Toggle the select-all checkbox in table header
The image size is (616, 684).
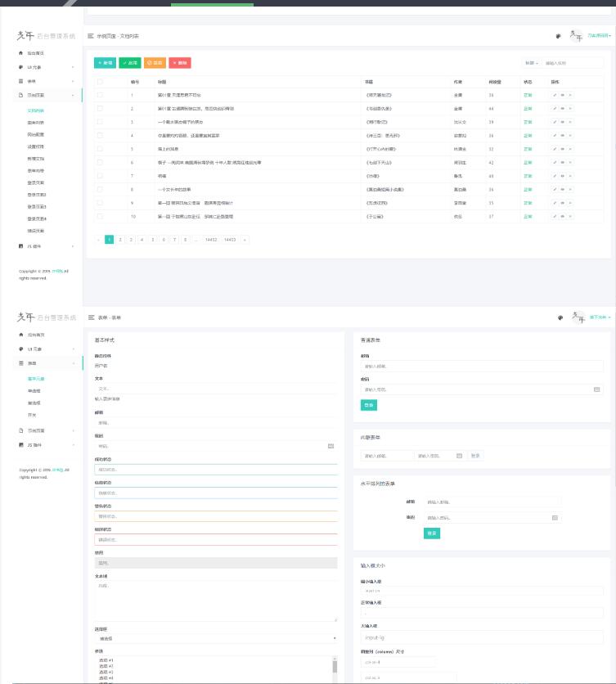pyautogui.click(x=100, y=82)
